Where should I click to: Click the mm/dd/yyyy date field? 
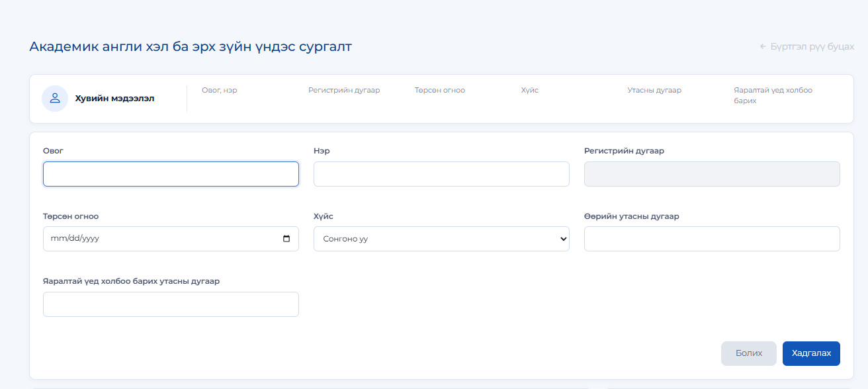point(171,239)
